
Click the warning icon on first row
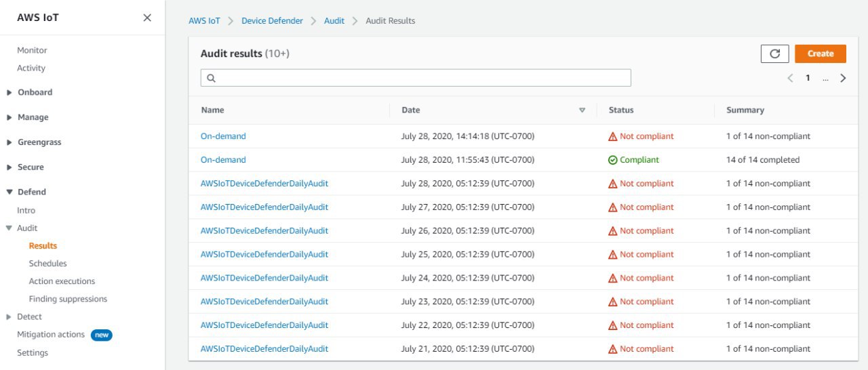[x=612, y=136]
